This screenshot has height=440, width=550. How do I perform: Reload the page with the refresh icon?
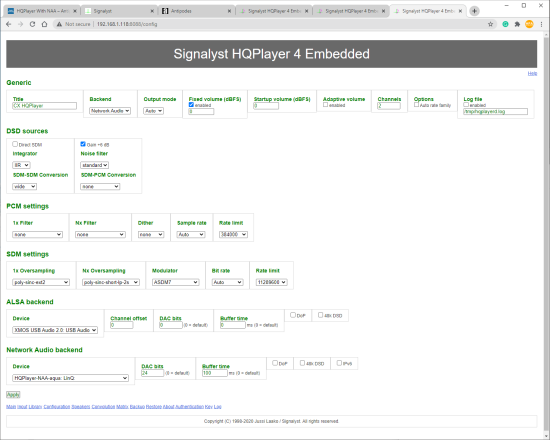(x=32, y=24)
